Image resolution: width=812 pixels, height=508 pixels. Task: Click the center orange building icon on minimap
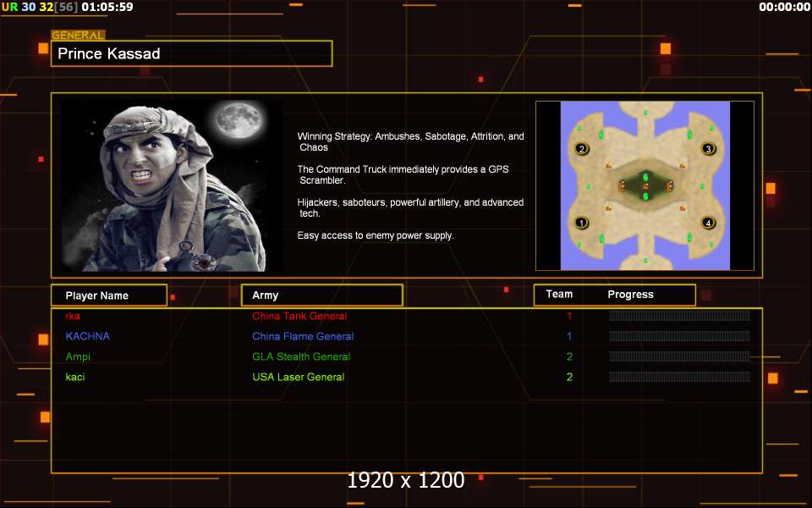click(645, 185)
